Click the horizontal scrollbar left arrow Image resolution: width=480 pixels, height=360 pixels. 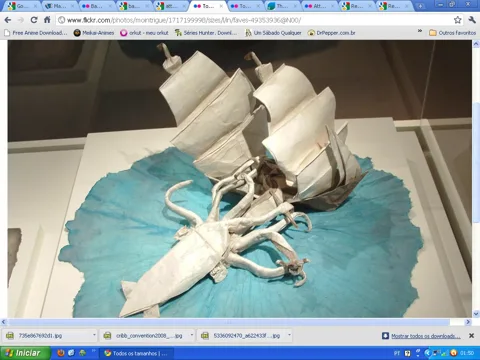coord(4,322)
